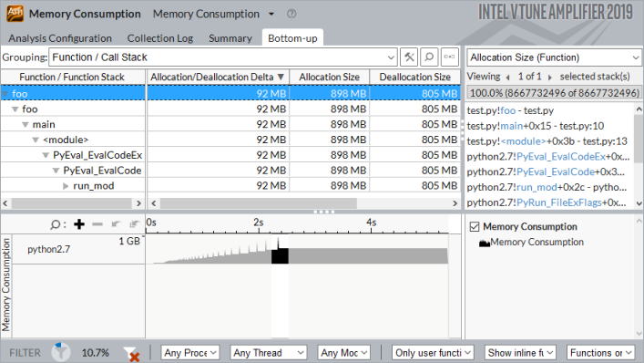
Task: Collapse the highlighted top foo row
Action: click(x=5, y=94)
